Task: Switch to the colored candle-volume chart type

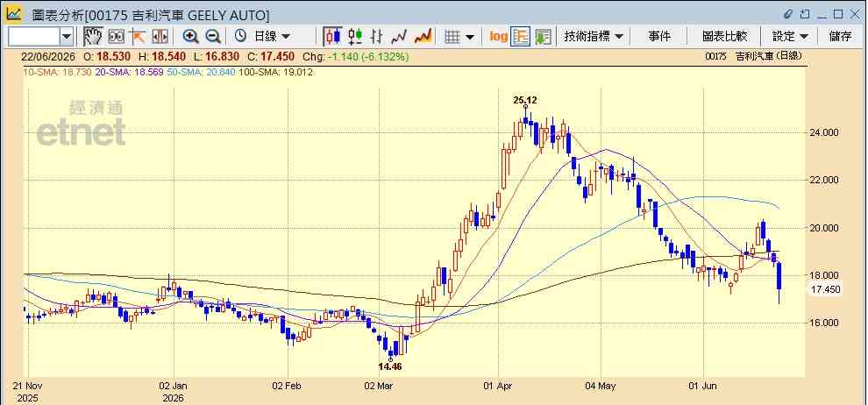Action: pyautogui.click(x=355, y=37)
